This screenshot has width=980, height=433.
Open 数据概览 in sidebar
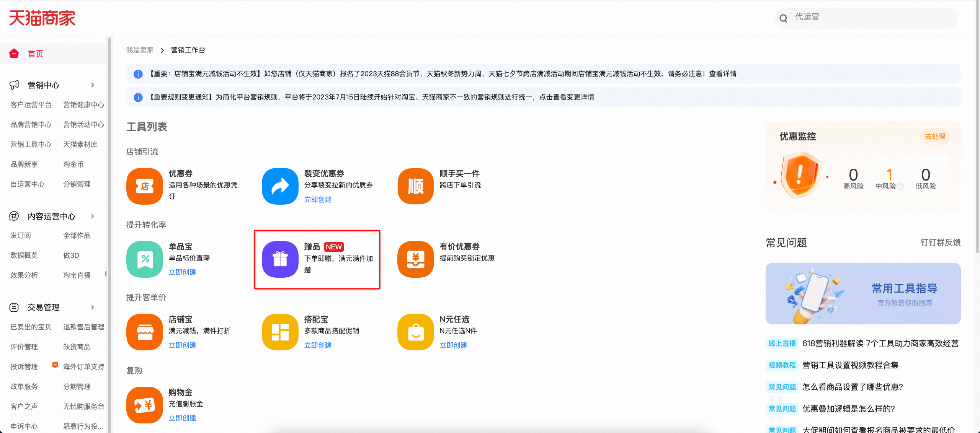24,256
